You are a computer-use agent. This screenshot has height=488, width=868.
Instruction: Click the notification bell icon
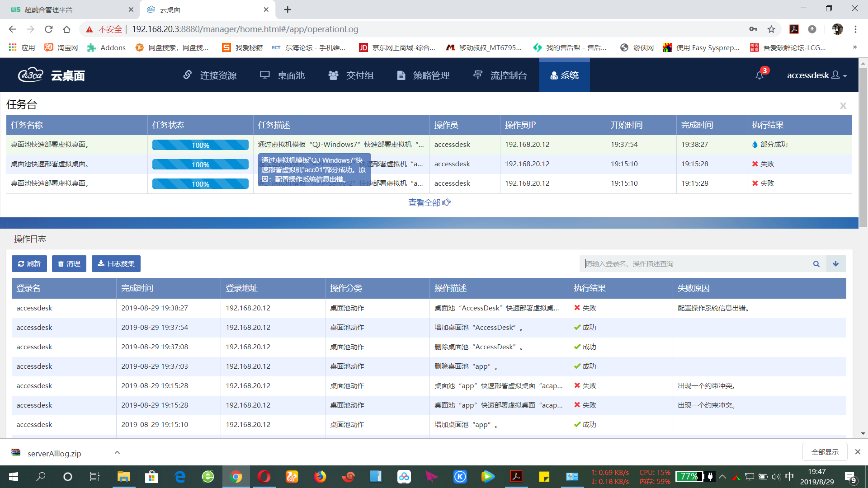(759, 75)
